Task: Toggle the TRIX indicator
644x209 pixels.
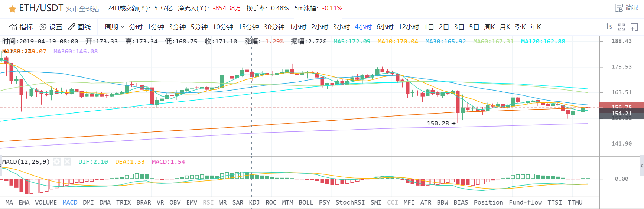Action: coord(124,202)
